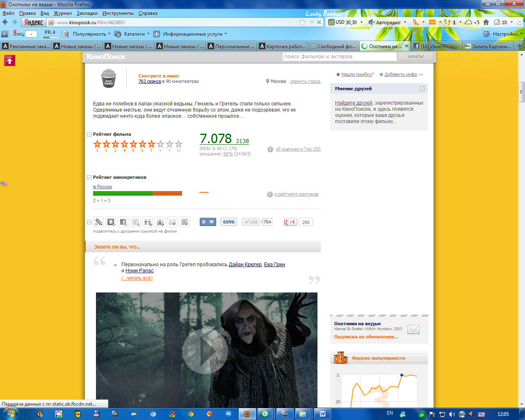Switch to the 'Залить Картинк...' tab

pos(488,46)
